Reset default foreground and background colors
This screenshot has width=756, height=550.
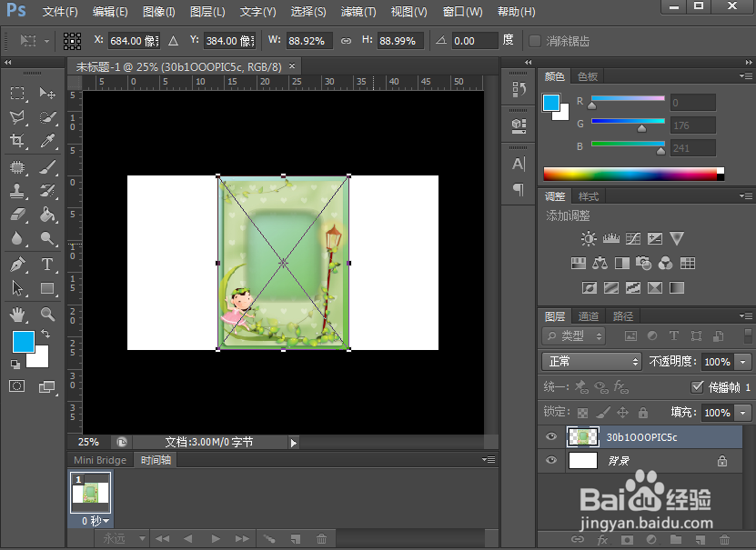(x=15, y=365)
